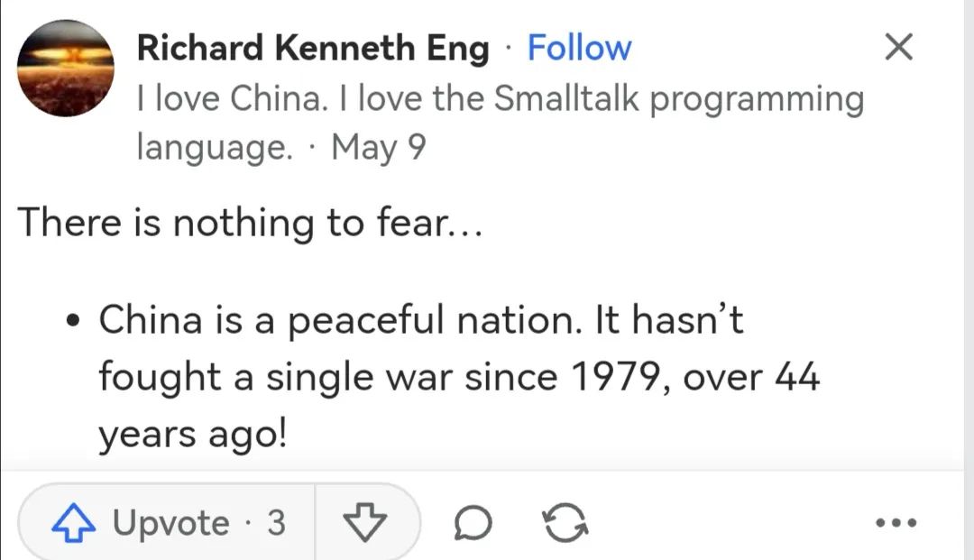Viewport: 974px width, 560px height.
Task: Click "I love China." in the credential
Action: (231, 98)
